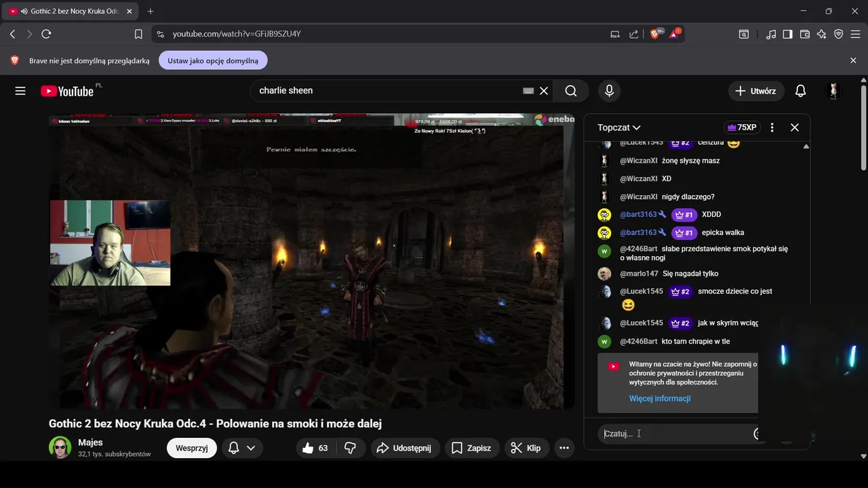Open the Więcej informacji link in chat
868x488 pixels.
(x=660, y=399)
